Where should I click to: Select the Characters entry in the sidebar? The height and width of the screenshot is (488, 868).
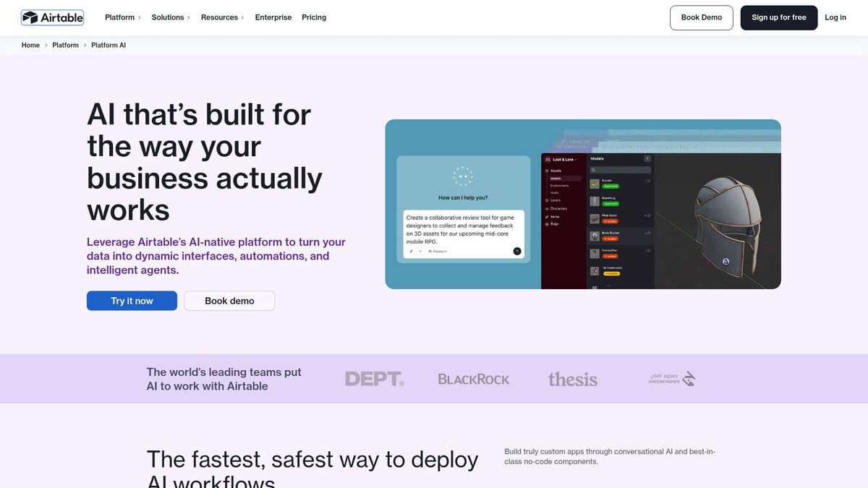(558, 209)
